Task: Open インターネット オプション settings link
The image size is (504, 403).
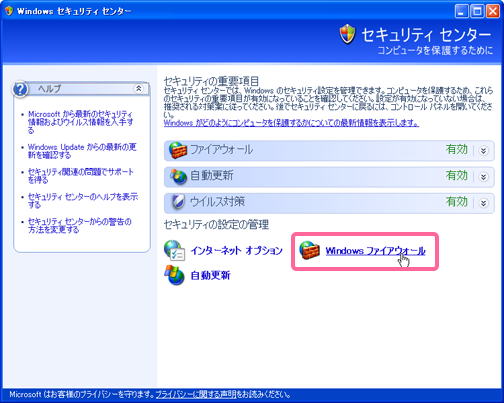Action: tap(236, 251)
